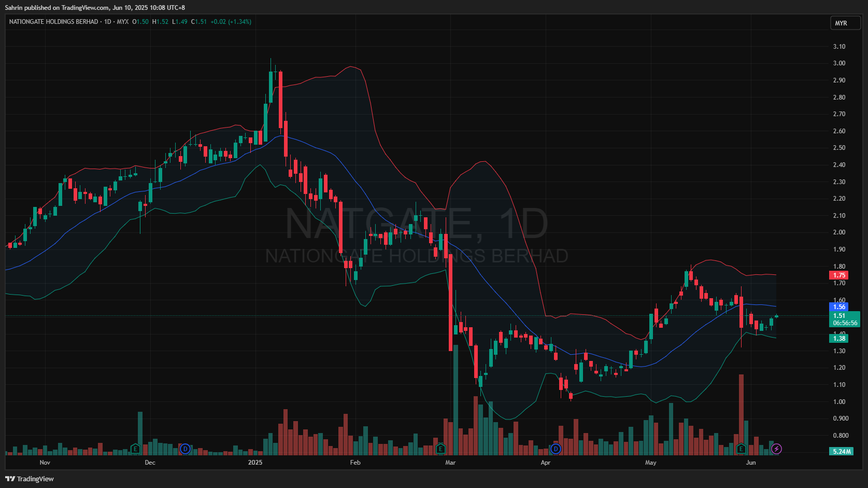
Task: Click the +0.02 (+1.34%) change value
Action: click(x=231, y=22)
